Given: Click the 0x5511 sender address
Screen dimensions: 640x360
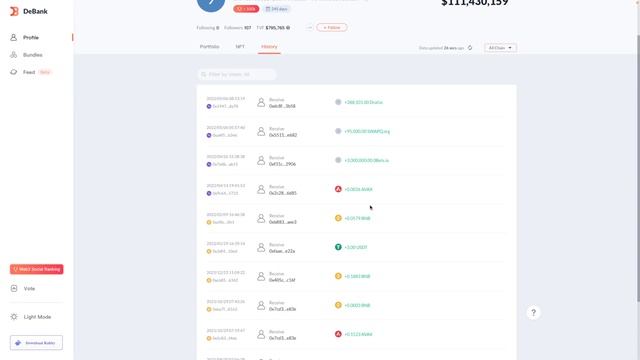Looking at the screenshot, I should click(282, 135).
